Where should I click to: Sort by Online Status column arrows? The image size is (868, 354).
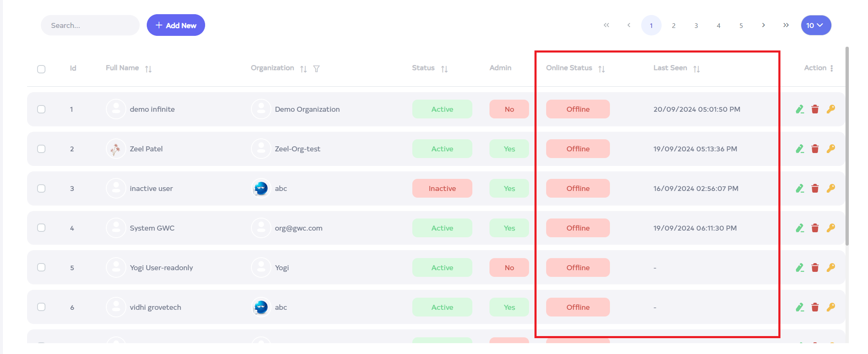601,69
